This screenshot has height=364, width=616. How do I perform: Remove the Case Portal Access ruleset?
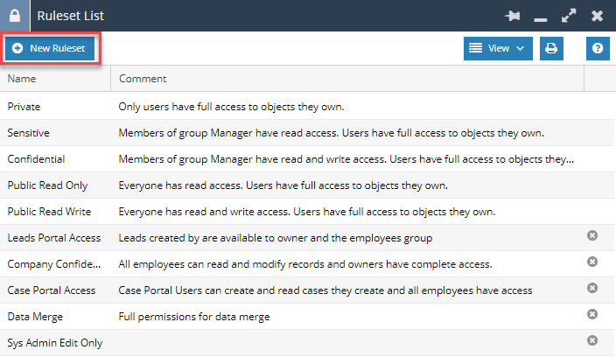point(592,289)
